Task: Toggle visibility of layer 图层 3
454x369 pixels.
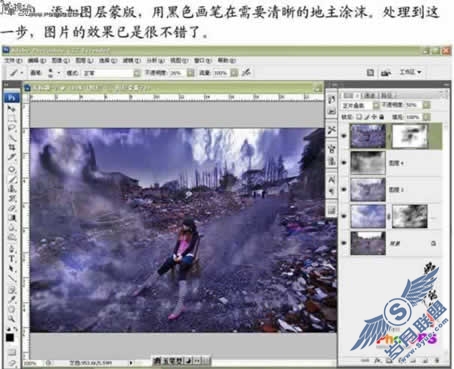Action: point(344,189)
